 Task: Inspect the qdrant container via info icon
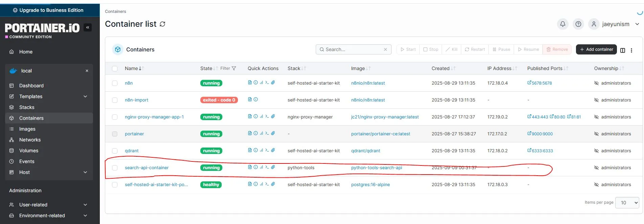click(x=256, y=150)
